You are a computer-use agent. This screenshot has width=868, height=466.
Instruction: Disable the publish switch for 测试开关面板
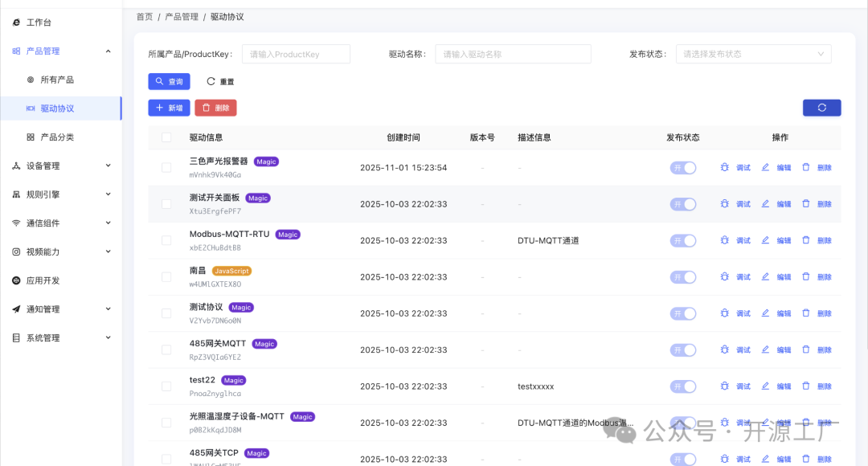coord(682,203)
